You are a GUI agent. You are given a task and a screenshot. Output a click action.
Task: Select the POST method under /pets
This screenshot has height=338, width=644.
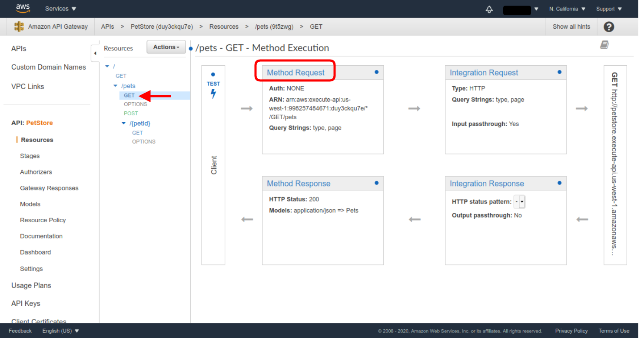pos(131,113)
